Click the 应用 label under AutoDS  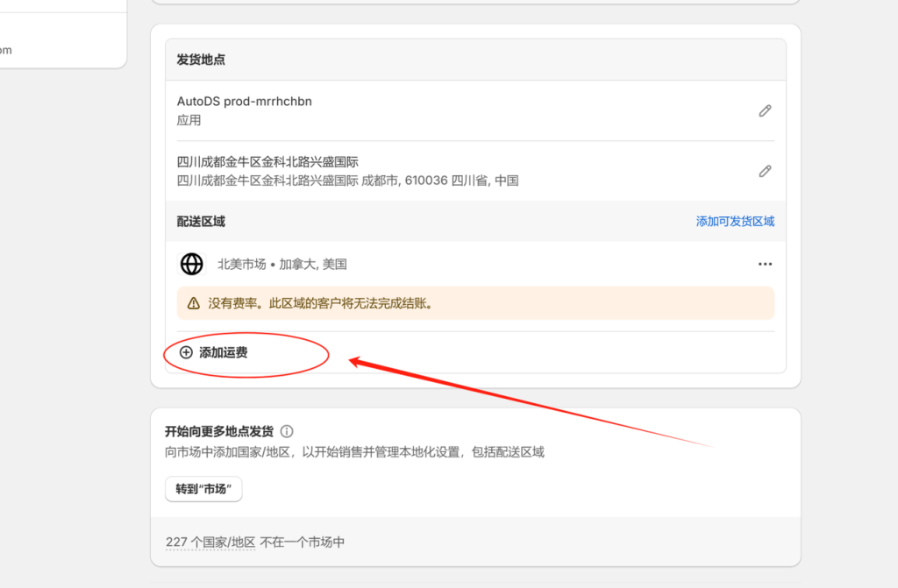click(x=189, y=120)
